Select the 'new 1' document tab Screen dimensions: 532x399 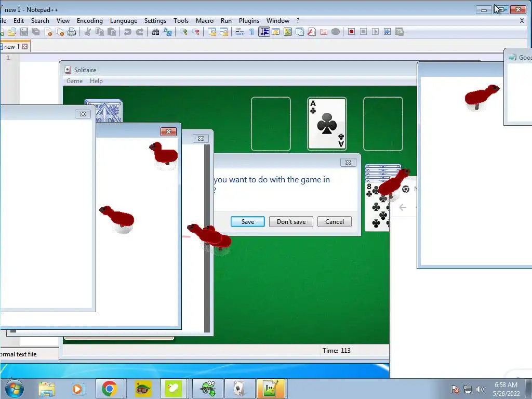point(15,46)
